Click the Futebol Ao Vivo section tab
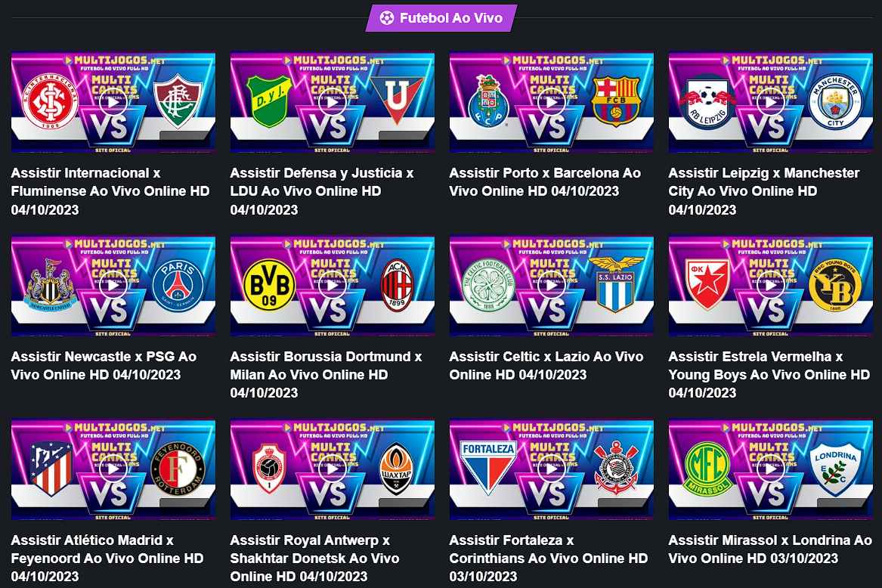The image size is (882, 588). [x=441, y=18]
